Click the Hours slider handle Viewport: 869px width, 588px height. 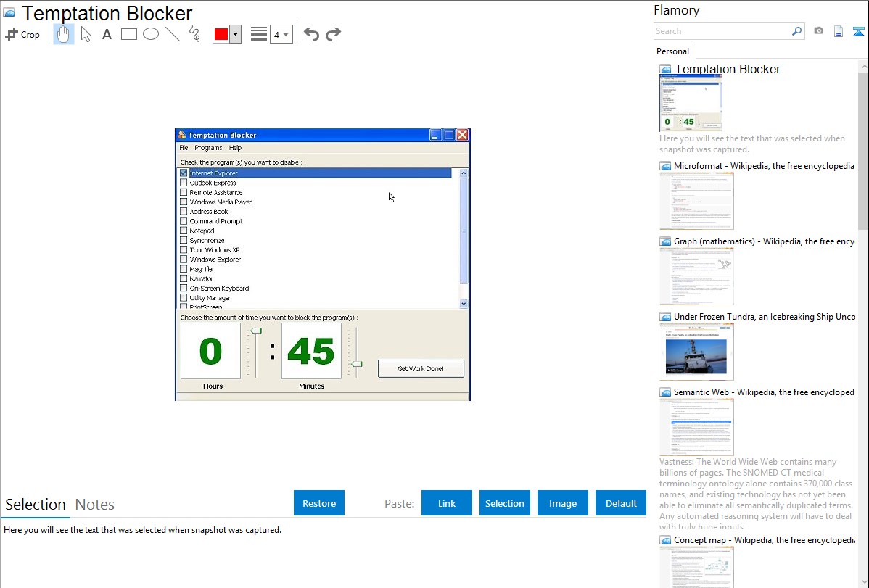(x=255, y=331)
